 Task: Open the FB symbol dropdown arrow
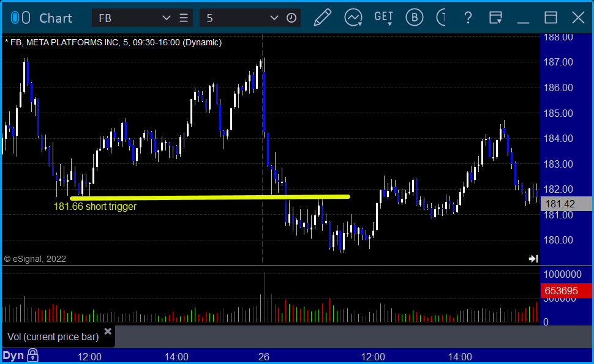pos(167,18)
